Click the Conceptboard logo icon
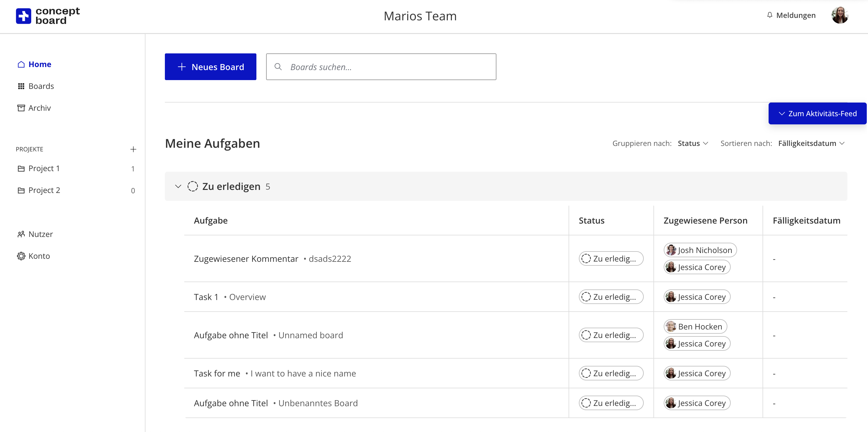 [23, 16]
